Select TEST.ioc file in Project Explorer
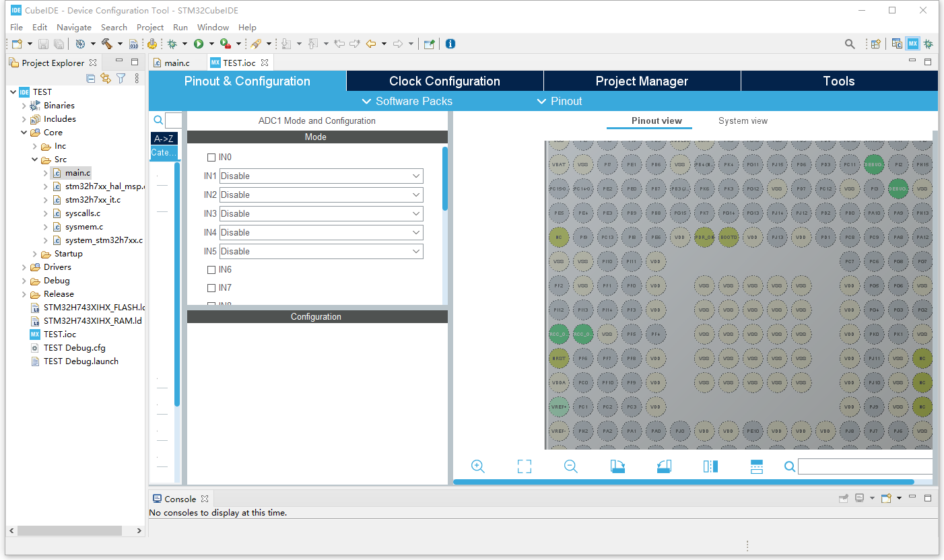Viewport: 944px width, 560px height. tap(60, 335)
